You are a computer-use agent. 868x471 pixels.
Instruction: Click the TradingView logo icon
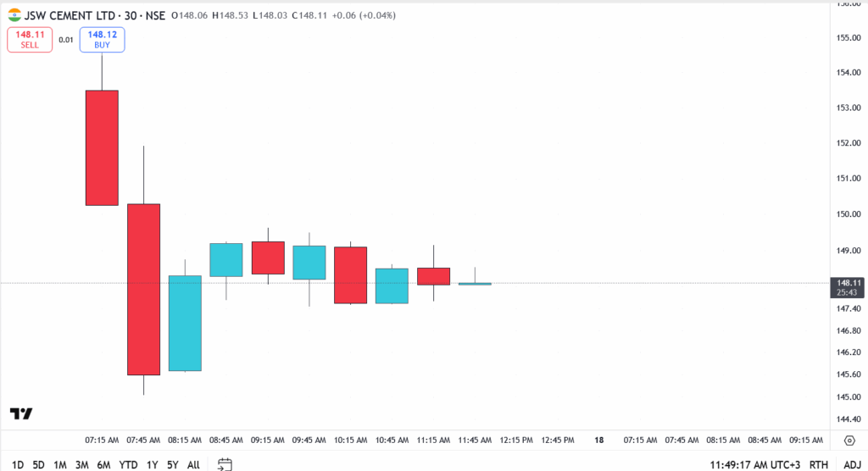pos(21,413)
